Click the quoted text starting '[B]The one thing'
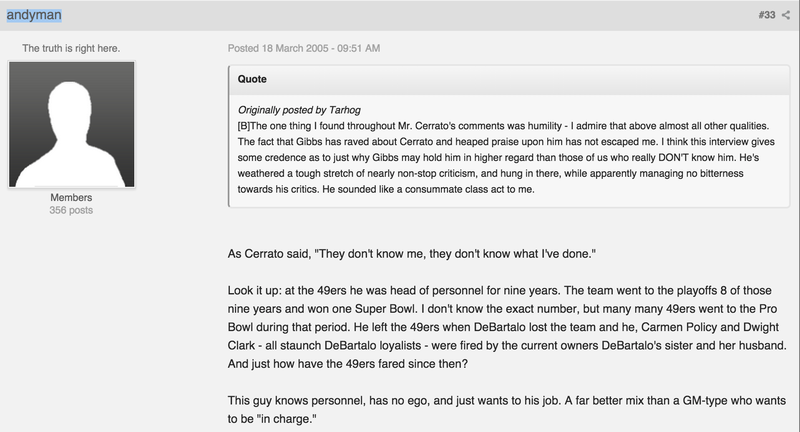This screenshot has height=432, width=800. (x=506, y=157)
